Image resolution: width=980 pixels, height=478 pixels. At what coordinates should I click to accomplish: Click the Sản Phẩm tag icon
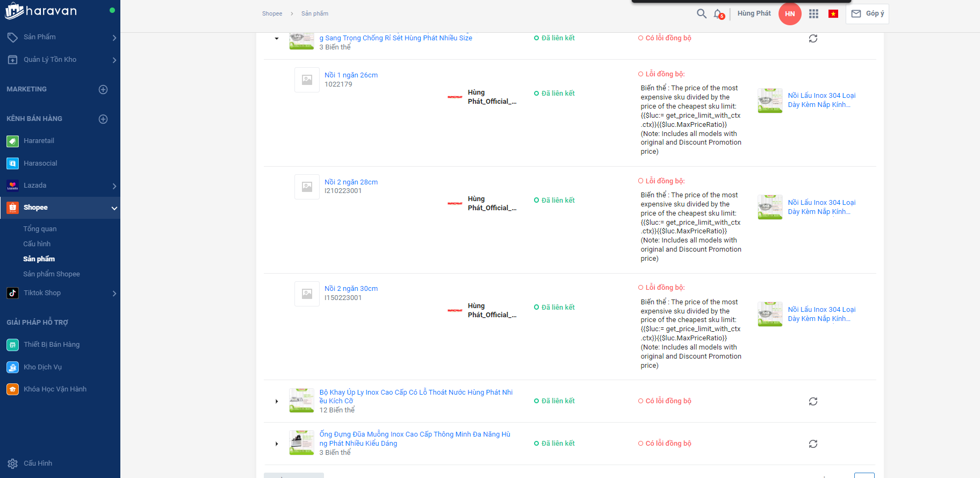pyautogui.click(x=12, y=37)
